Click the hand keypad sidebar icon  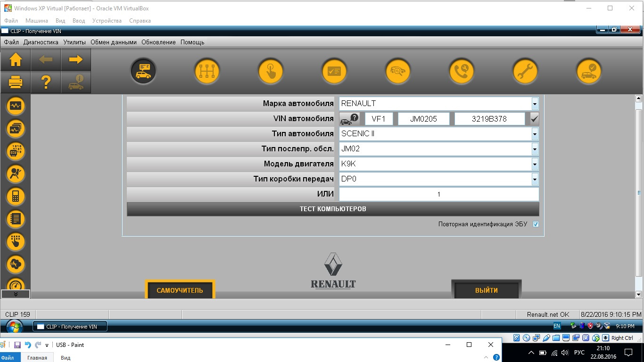[16, 242]
